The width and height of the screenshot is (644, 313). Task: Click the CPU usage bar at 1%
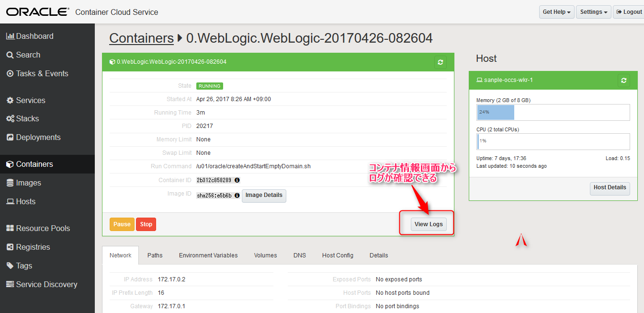click(x=553, y=141)
